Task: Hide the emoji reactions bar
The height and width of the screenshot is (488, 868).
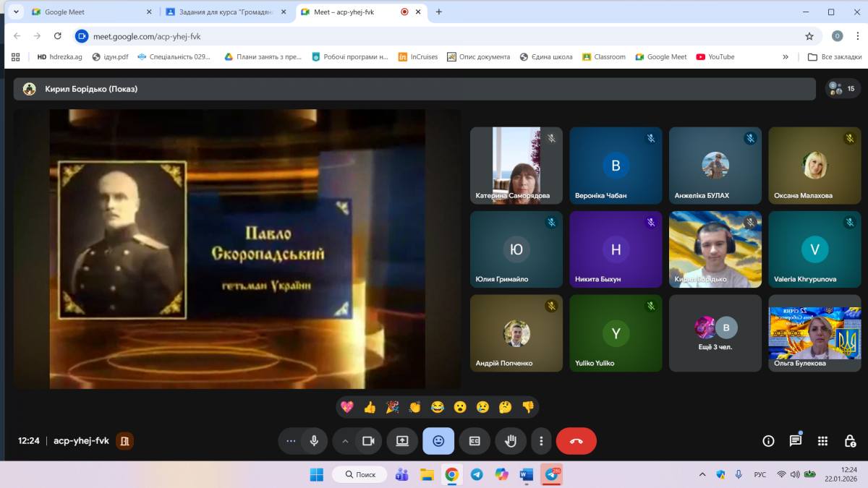Action: point(438,441)
